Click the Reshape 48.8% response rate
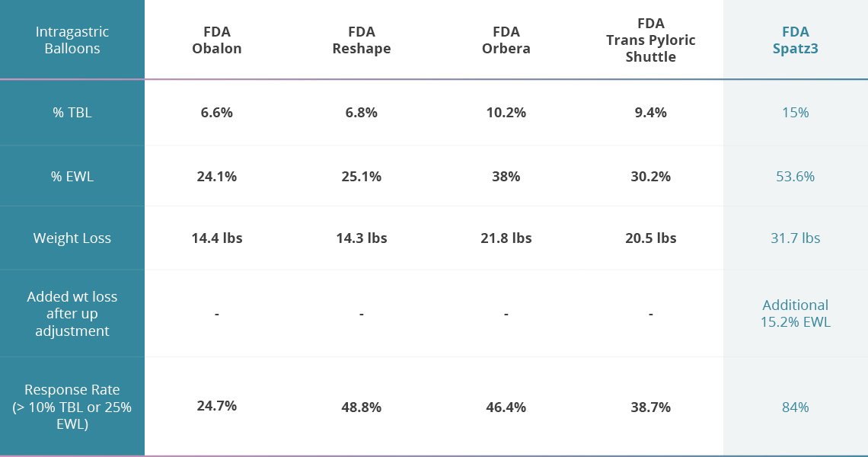Image resolution: width=868 pixels, height=457 pixels. (x=362, y=407)
